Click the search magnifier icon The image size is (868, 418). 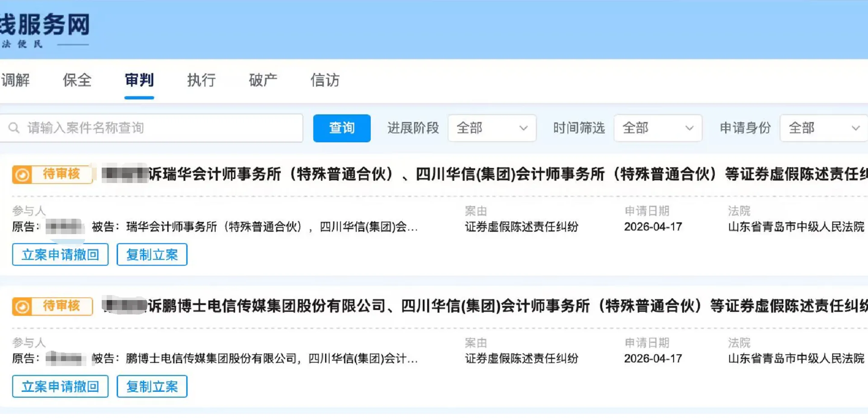tap(14, 128)
